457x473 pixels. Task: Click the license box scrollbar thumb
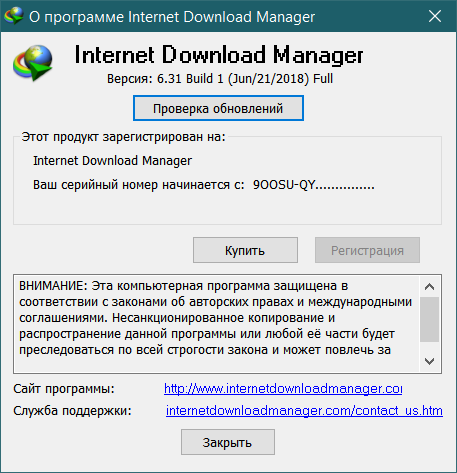[x=429, y=319]
